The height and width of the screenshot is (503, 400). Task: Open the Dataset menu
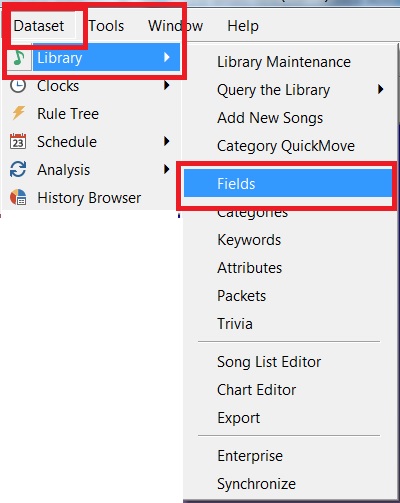(x=39, y=26)
